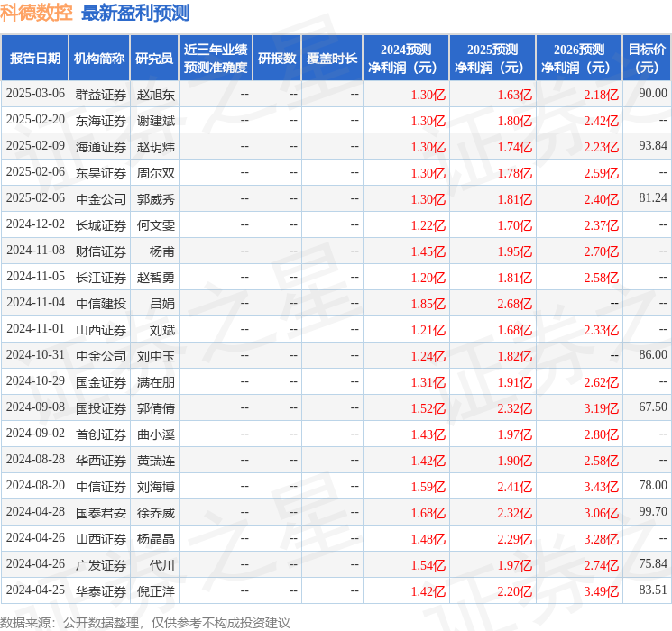Viewport: 672px width, 631px height.
Task: Open the 群益证券 institution entry
Action: tap(100, 94)
